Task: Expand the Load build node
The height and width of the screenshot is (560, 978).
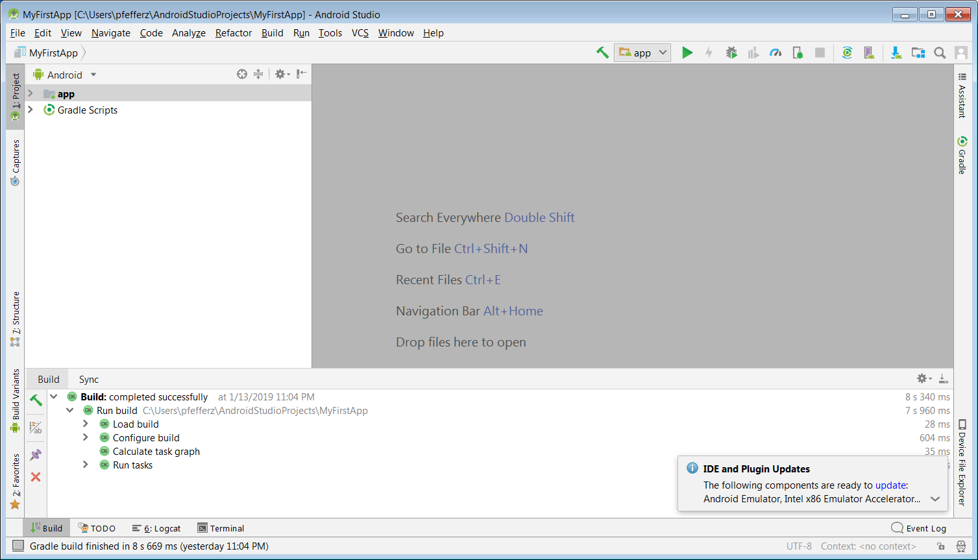Action: pyautogui.click(x=85, y=424)
